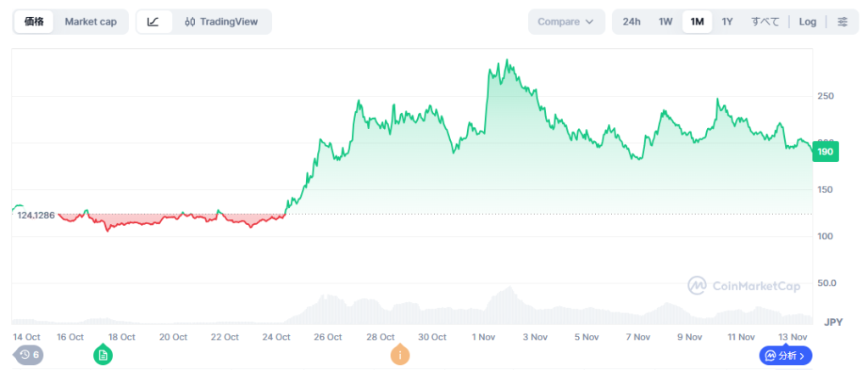This screenshot has width=868, height=370.
Task: Open the green document event marker
Action: (103, 355)
